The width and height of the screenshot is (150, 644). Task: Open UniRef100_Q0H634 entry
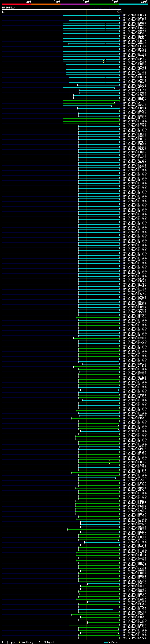[135, 77]
